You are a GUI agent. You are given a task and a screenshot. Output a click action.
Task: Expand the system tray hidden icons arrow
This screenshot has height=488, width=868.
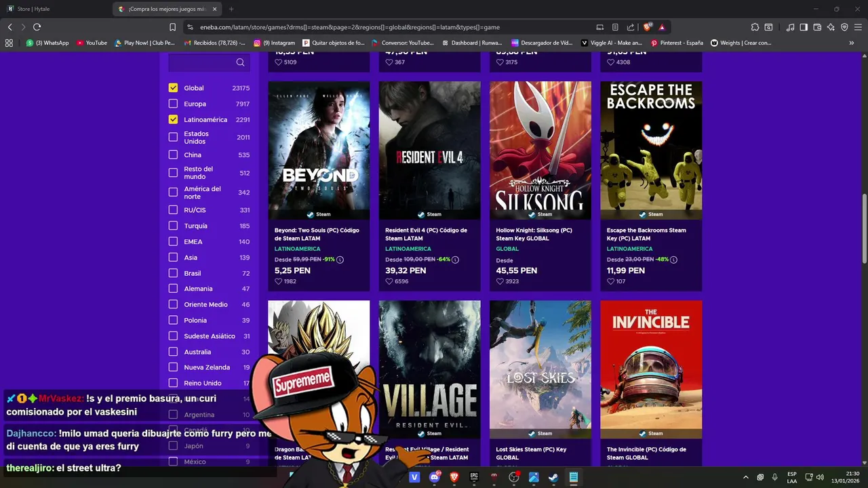coord(746,477)
